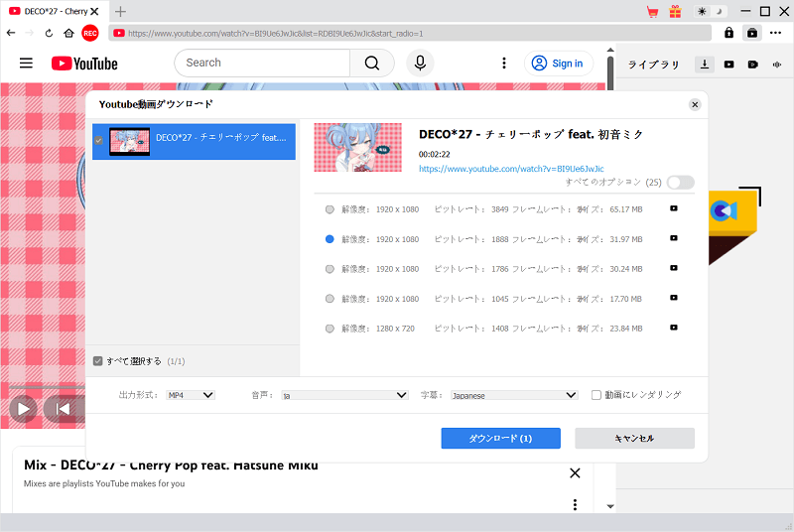
Task: Open the downloads tab icon in library panel
Action: pos(705,65)
